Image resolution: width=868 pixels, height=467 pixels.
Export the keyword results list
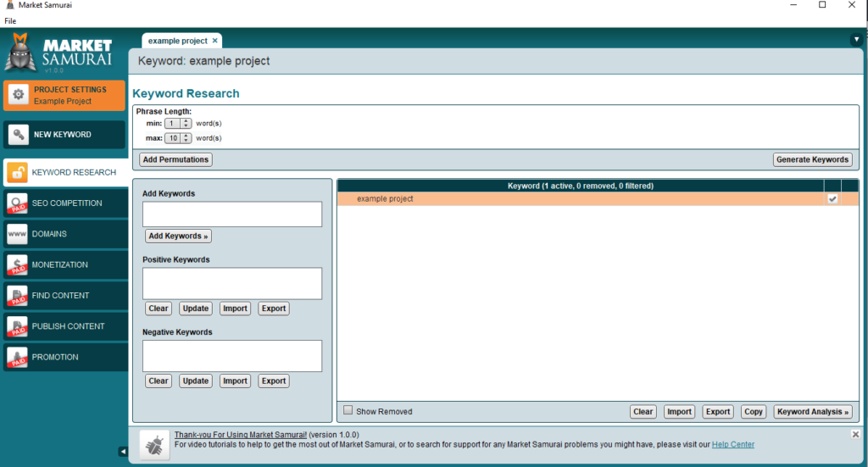718,412
